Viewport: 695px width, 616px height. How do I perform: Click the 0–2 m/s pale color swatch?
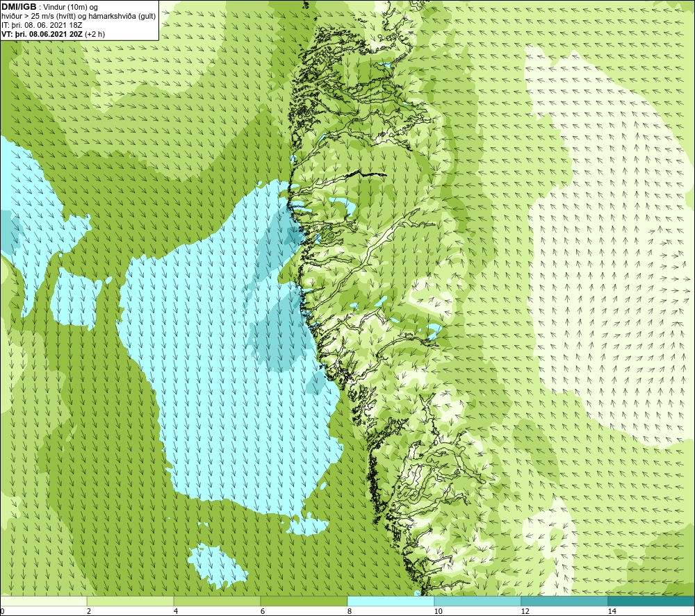pos(43,601)
